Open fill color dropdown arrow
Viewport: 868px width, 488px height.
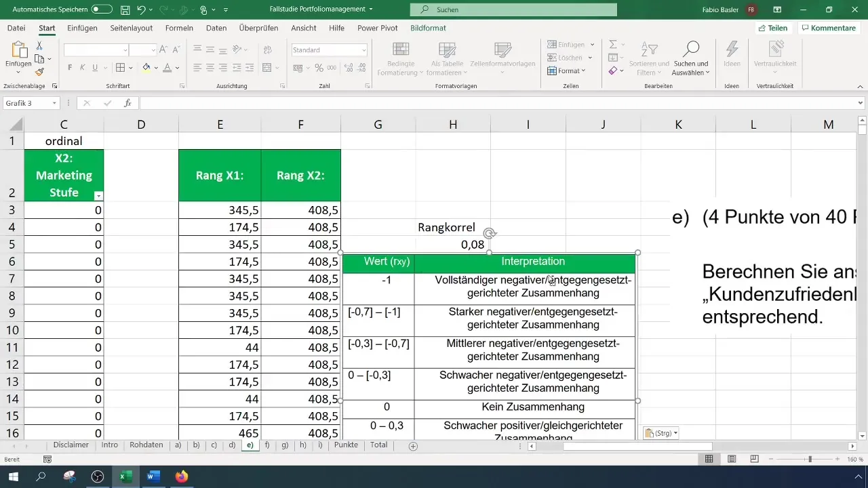156,68
